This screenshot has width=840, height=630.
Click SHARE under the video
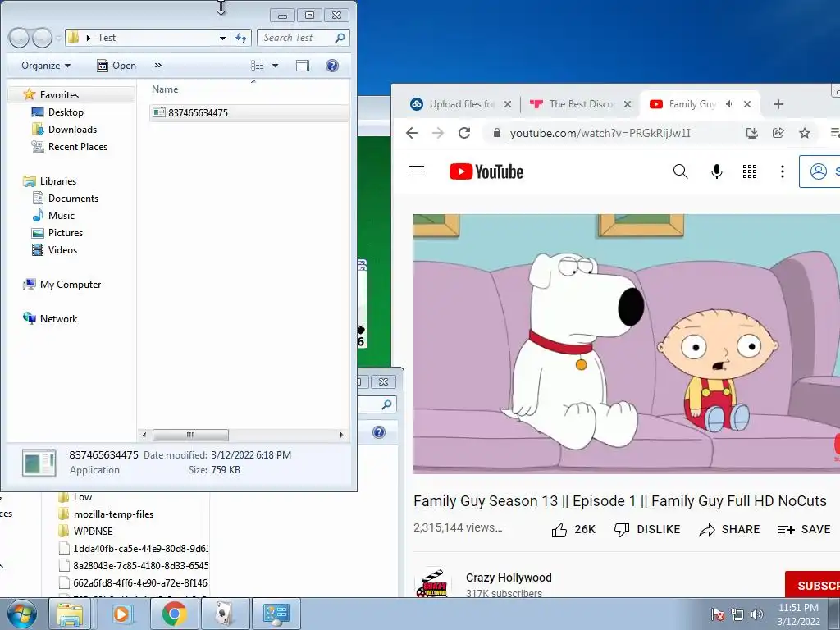729,529
